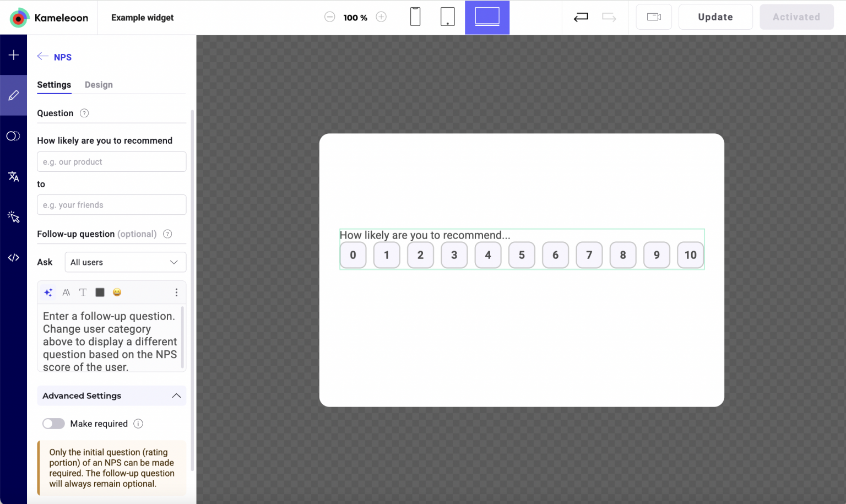Image resolution: width=846 pixels, height=504 pixels.
Task: Open the translation languages sidebar icon
Action: (x=13, y=176)
